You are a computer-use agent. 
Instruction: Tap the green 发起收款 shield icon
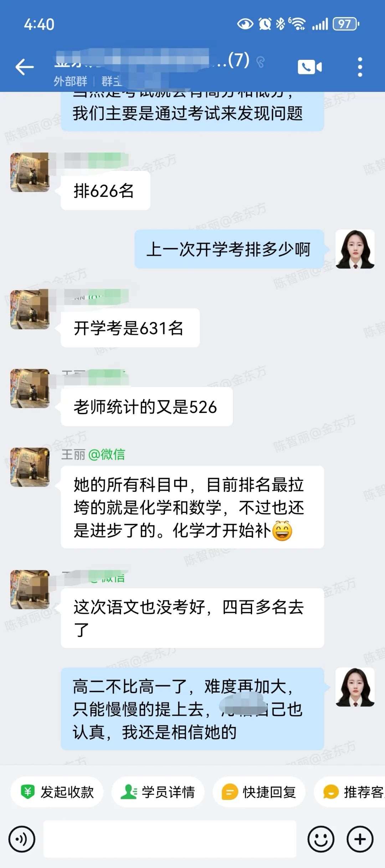click(28, 793)
